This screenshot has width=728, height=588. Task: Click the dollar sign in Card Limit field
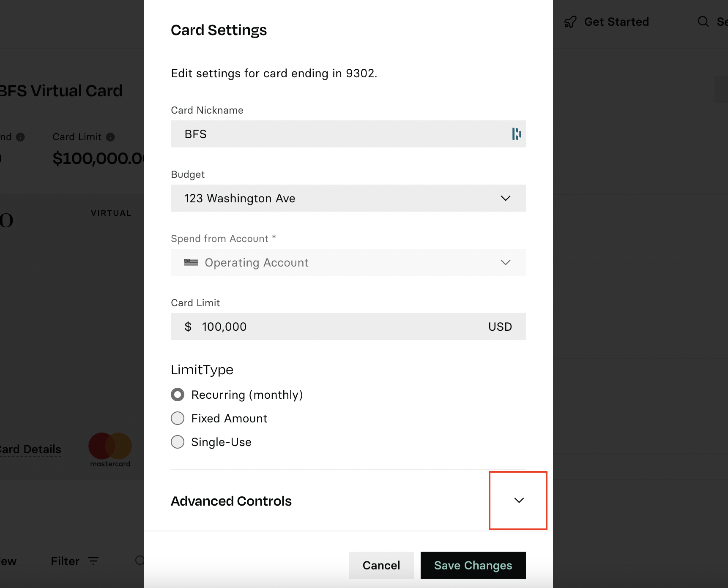188,327
